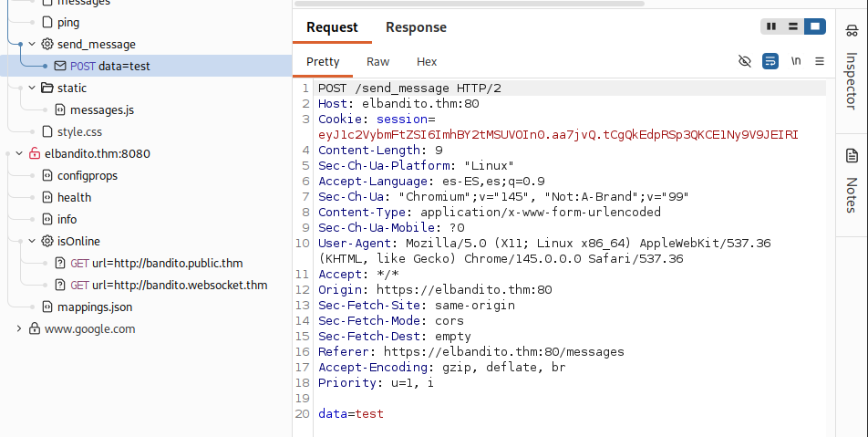Viewport: 868px width, 437px height.
Task: Toggle the \n show newline characters button
Action: 796,61
